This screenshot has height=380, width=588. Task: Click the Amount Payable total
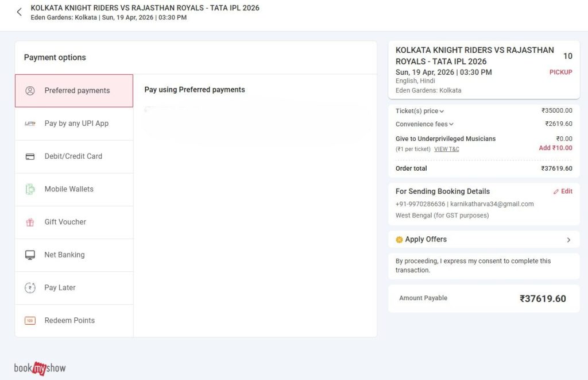click(x=423, y=298)
